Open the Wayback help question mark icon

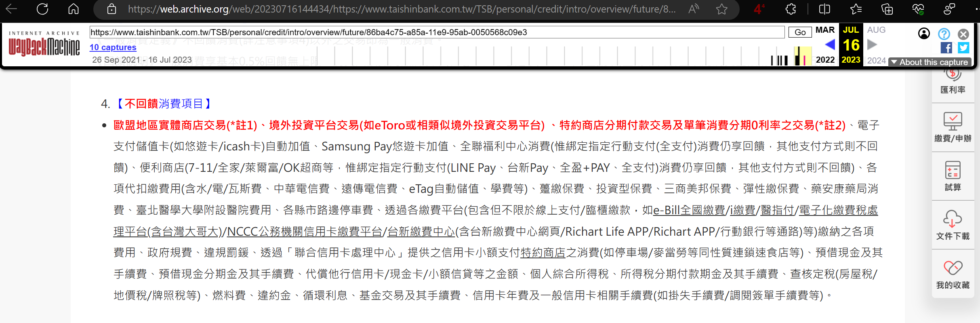pos(944,34)
